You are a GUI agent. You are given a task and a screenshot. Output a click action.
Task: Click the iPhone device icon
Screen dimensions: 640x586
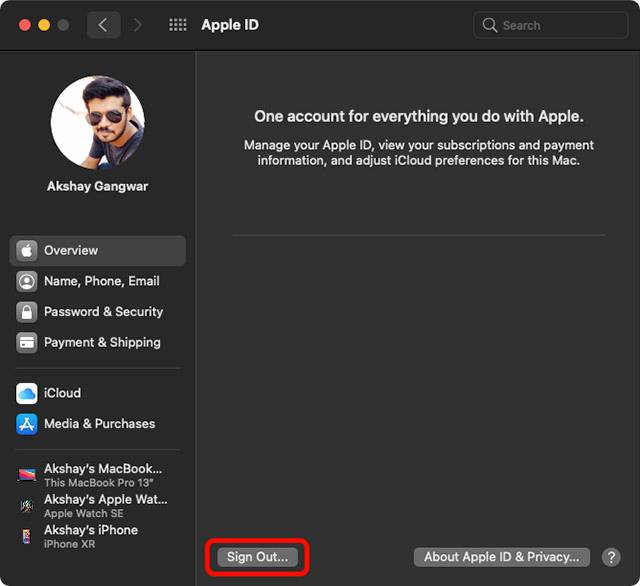tap(27, 536)
